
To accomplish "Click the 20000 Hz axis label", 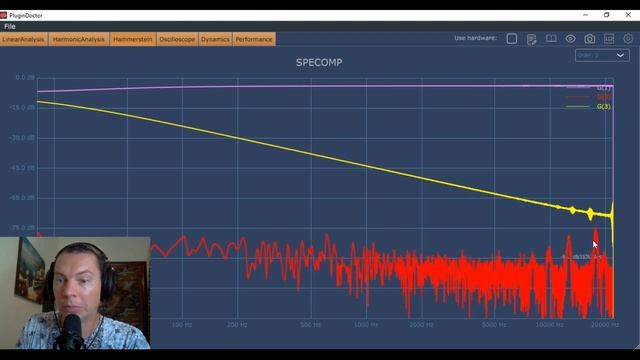I will [x=605, y=325].
